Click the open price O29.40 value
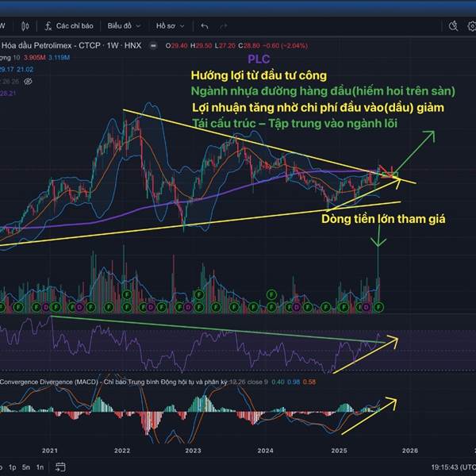The image size is (476, 476). pyautogui.click(x=176, y=46)
